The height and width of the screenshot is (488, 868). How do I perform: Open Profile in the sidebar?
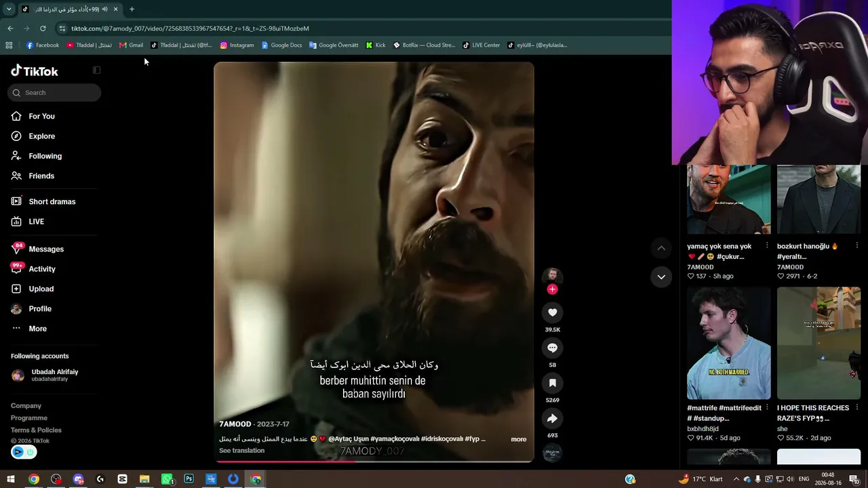pyautogui.click(x=31, y=309)
